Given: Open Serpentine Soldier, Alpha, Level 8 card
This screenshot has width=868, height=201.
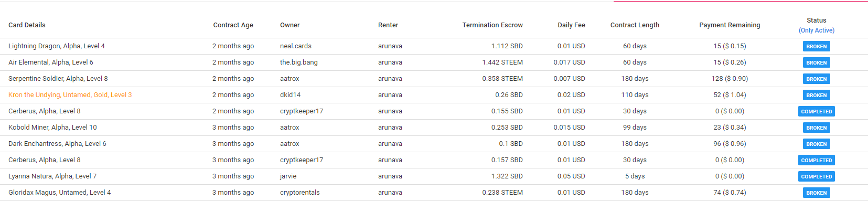Looking at the screenshot, I should coord(58,79).
